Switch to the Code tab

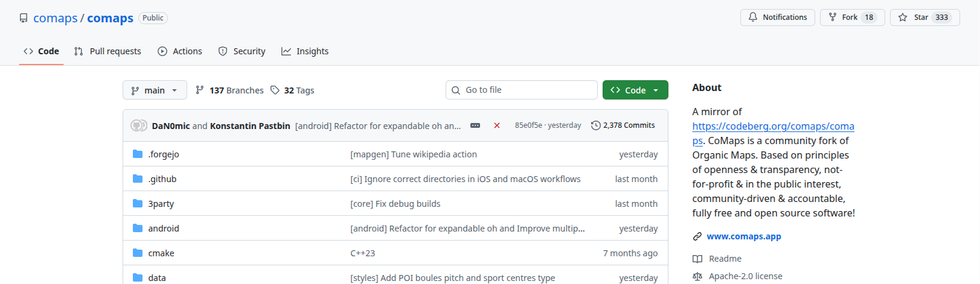[x=41, y=51]
